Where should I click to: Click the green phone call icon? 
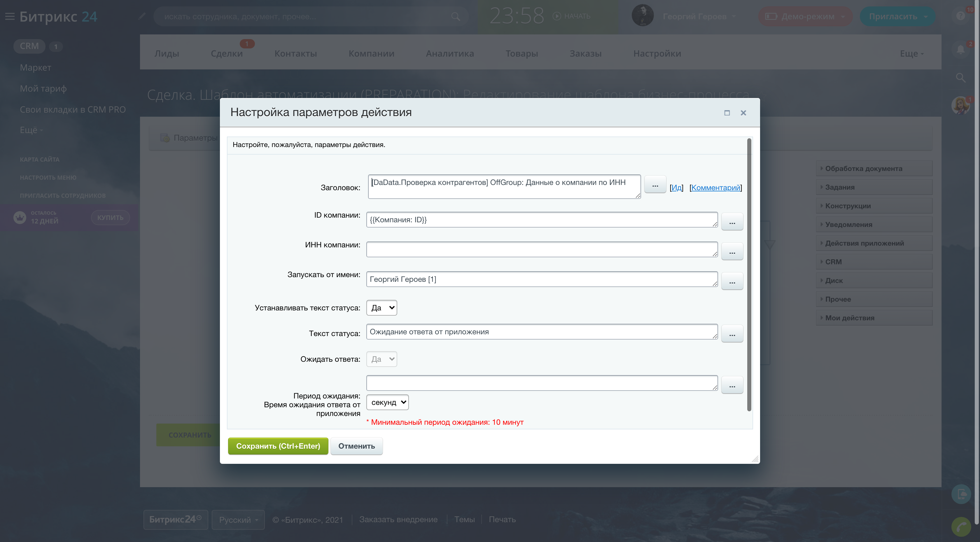pos(961,527)
